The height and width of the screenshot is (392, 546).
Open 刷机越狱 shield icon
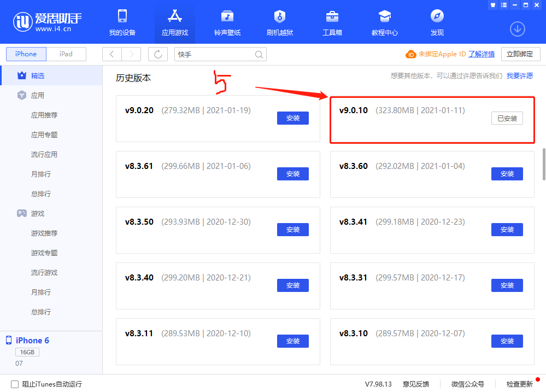tap(280, 16)
